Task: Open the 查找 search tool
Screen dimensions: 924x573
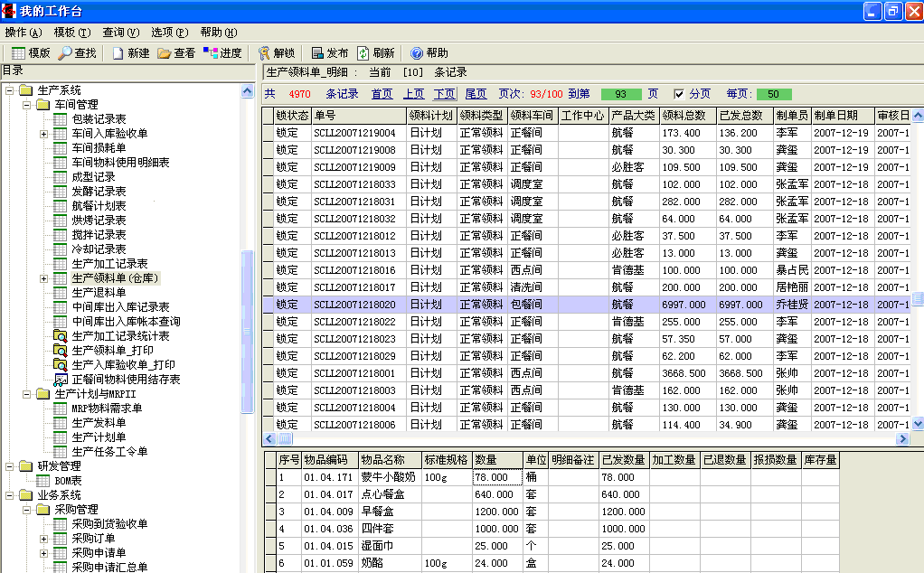Action: pyautogui.click(x=78, y=53)
